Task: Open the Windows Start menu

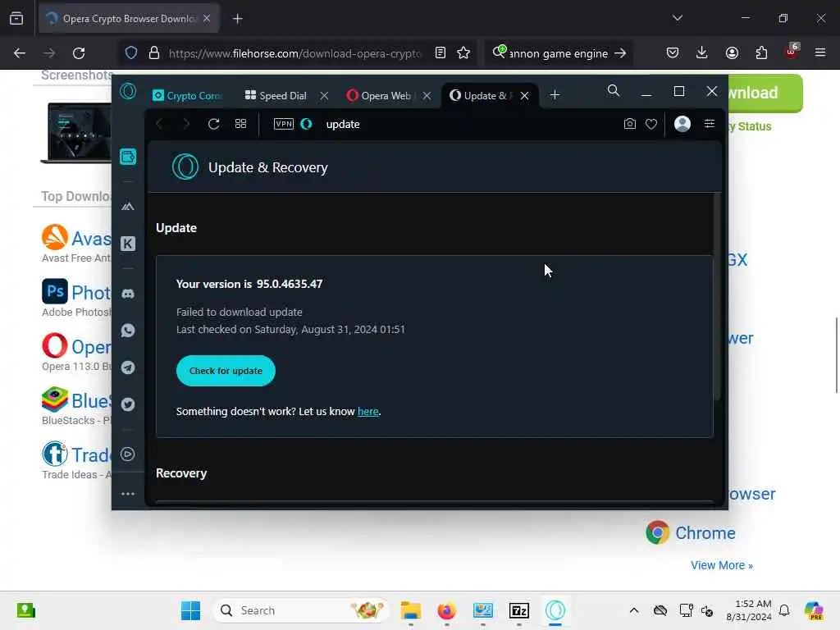Action: (190, 610)
